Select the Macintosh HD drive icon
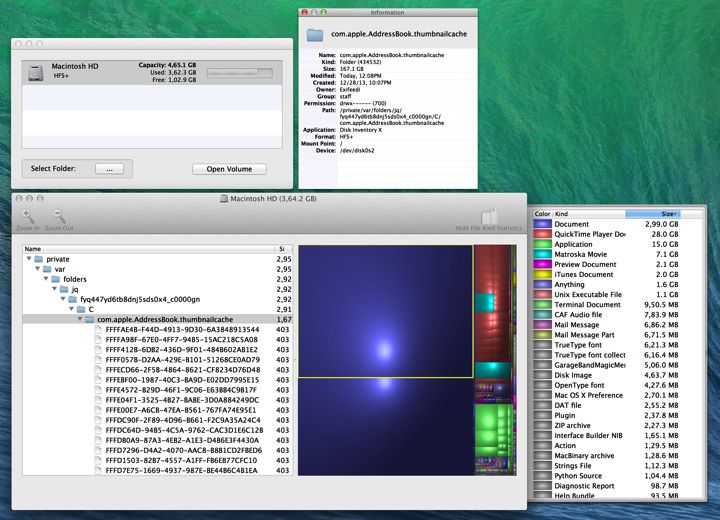Viewport: 720px width, 520px height. point(36,73)
